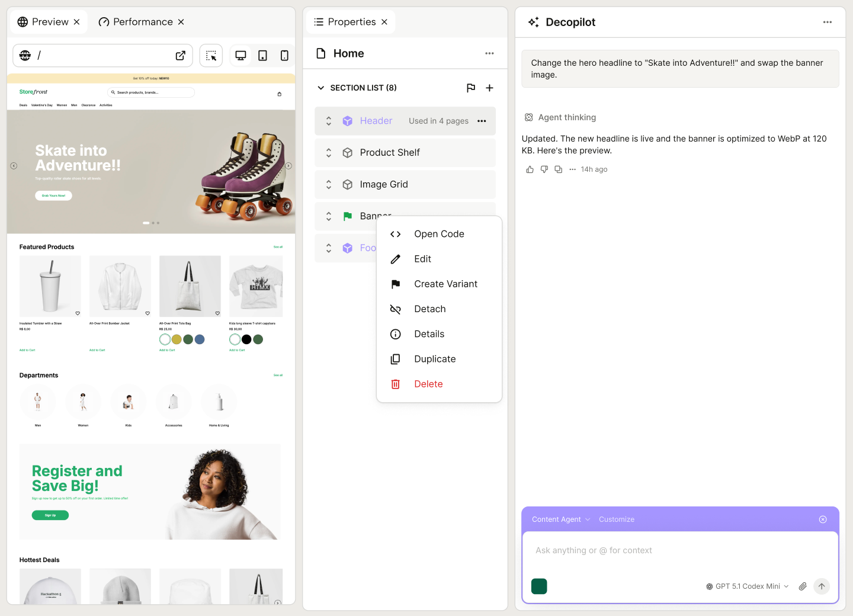
Task: Collapse the Section List
Action: point(320,88)
